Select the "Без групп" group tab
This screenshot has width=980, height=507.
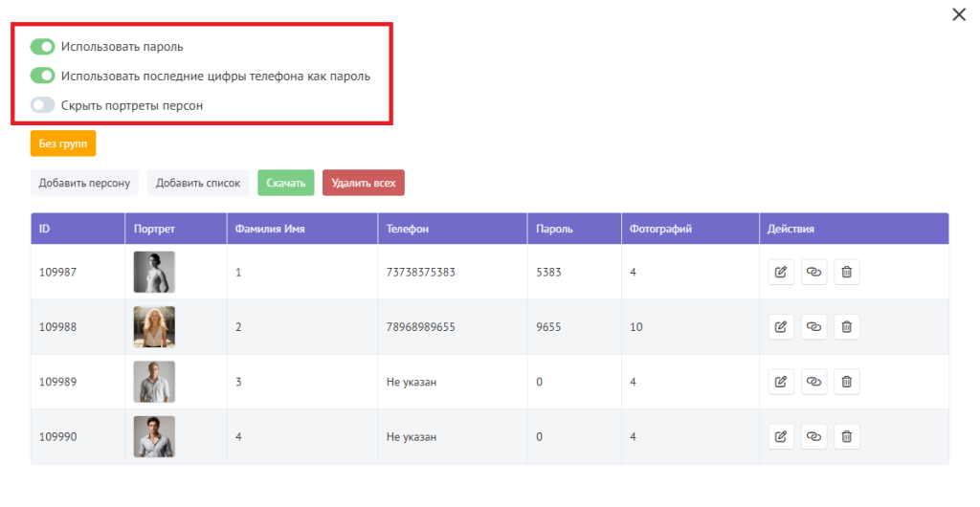tap(63, 143)
